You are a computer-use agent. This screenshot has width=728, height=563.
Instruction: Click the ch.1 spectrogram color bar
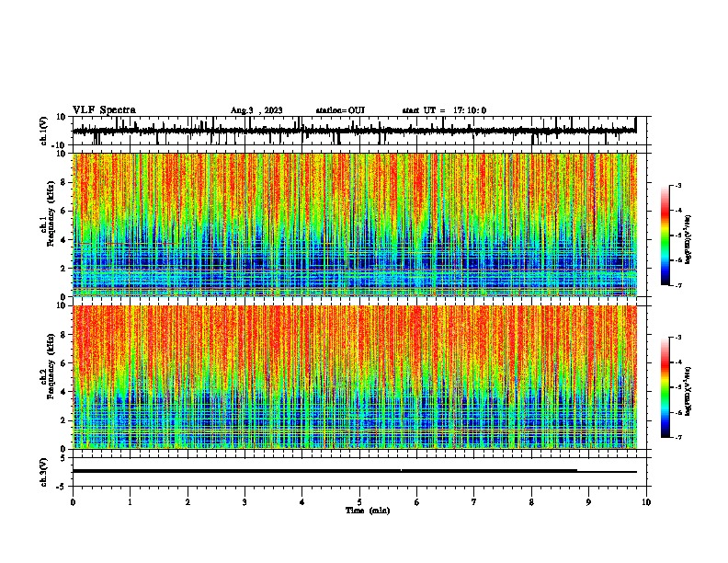coord(665,236)
